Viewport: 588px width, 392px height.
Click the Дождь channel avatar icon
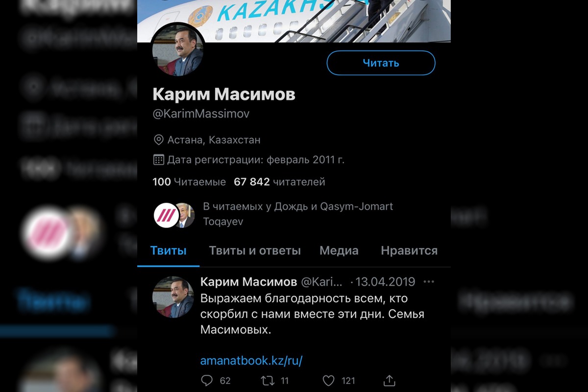pos(165,215)
